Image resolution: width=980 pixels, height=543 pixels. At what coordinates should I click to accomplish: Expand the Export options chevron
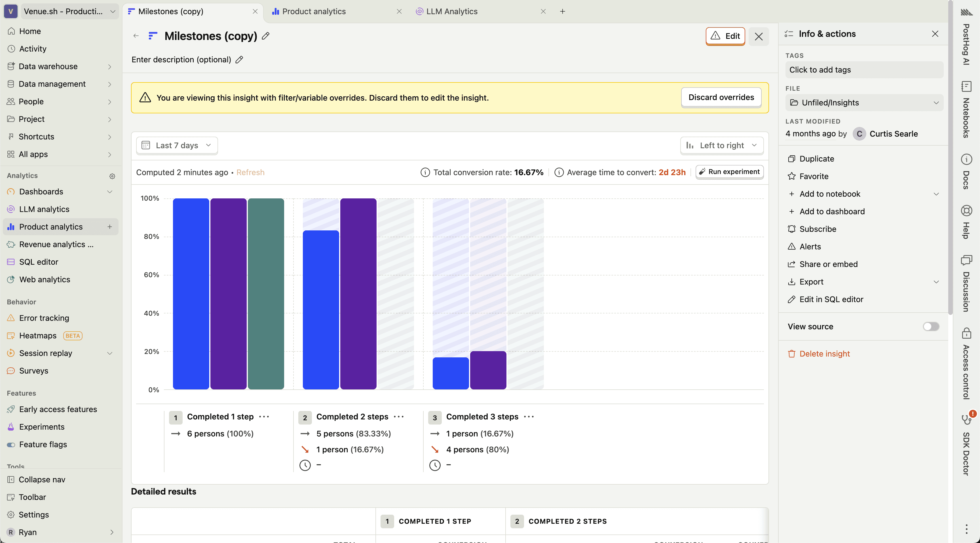(x=936, y=282)
